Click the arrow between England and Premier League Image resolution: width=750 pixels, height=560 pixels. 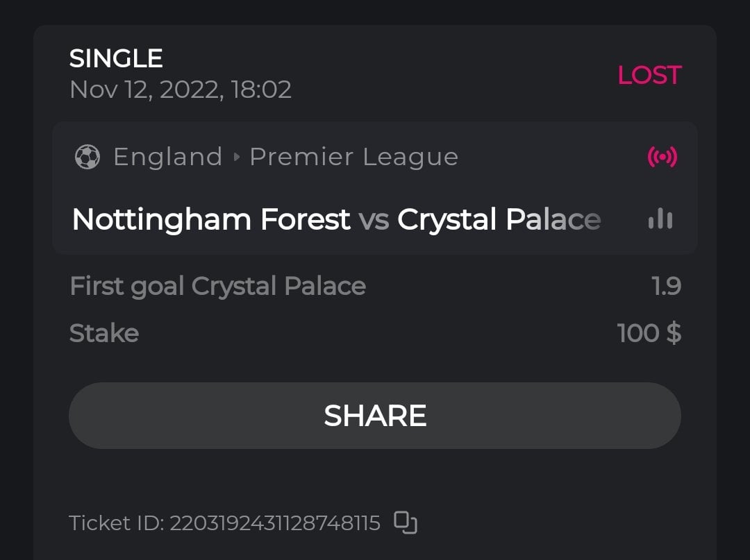(236, 157)
